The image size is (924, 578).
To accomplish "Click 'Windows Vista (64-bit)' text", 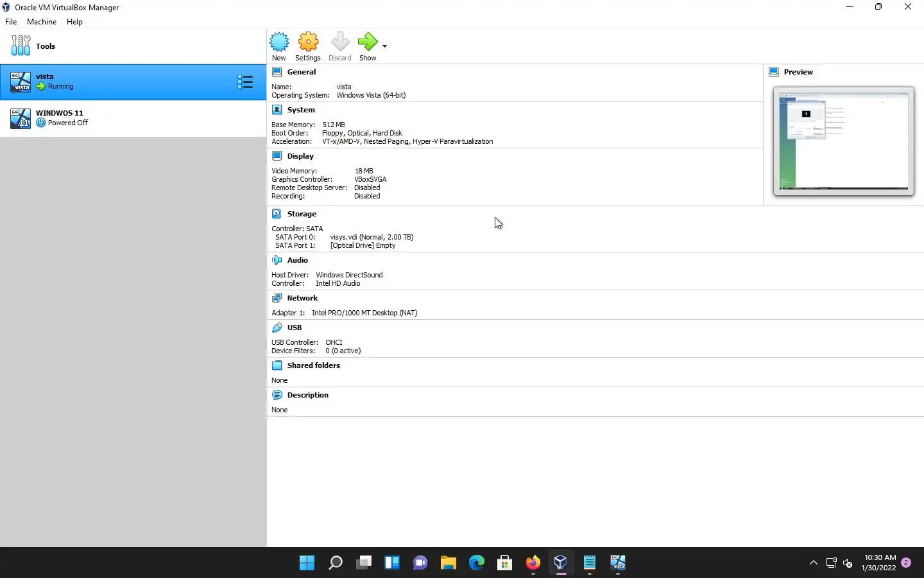I will tap(371, 95).
